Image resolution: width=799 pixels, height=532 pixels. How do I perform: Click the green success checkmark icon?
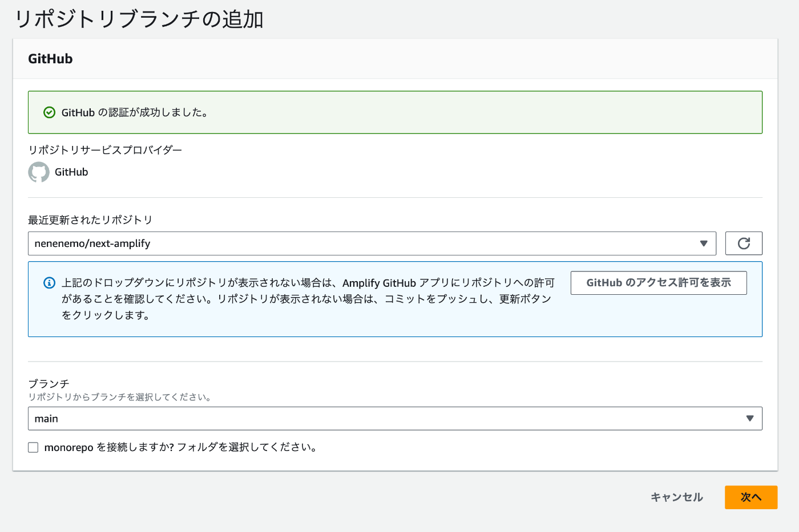[x=50, y=112]
